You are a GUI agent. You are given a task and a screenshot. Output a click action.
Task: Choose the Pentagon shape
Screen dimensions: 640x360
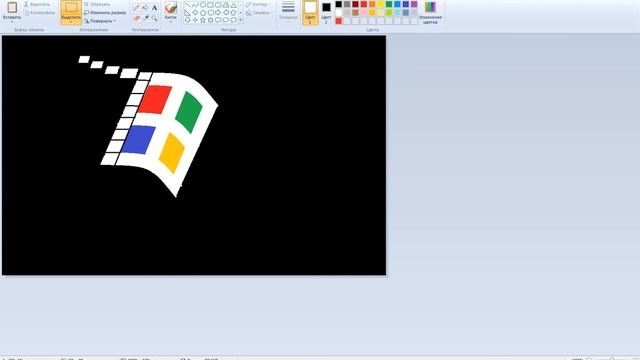(203, 13)
